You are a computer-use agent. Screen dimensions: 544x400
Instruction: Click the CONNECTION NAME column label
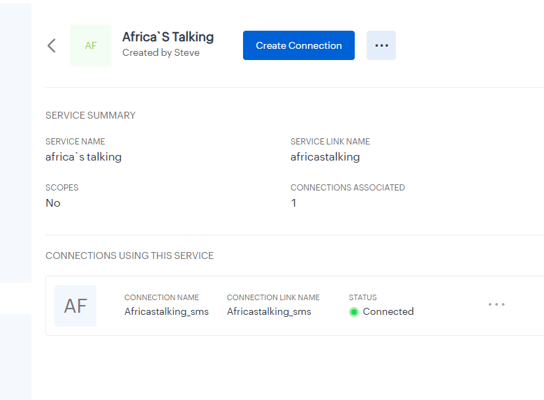pyautogui.click(x=162, y=297)
